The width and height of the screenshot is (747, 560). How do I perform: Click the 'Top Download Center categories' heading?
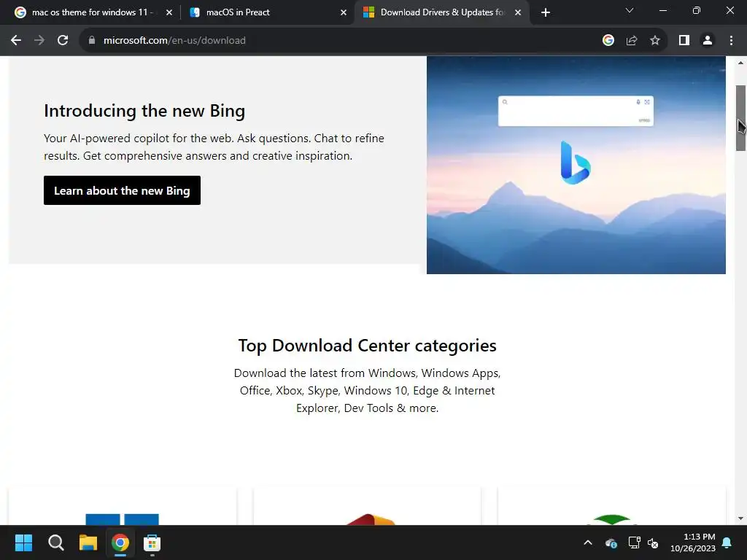click(x=368, y=345)
